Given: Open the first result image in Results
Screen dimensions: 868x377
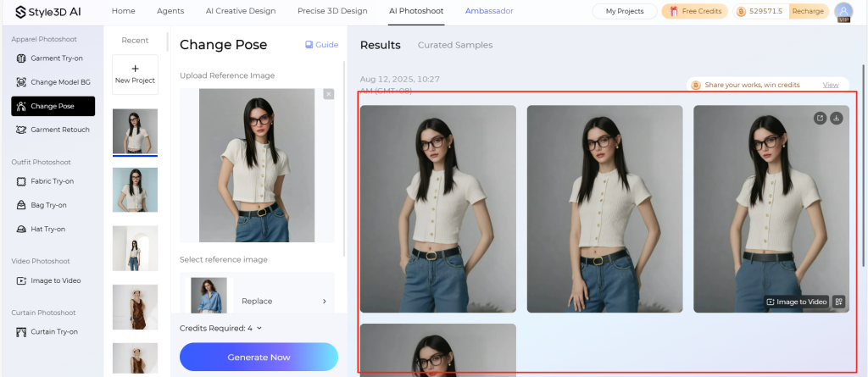Looking at the screenshot, I should point(438,208).
